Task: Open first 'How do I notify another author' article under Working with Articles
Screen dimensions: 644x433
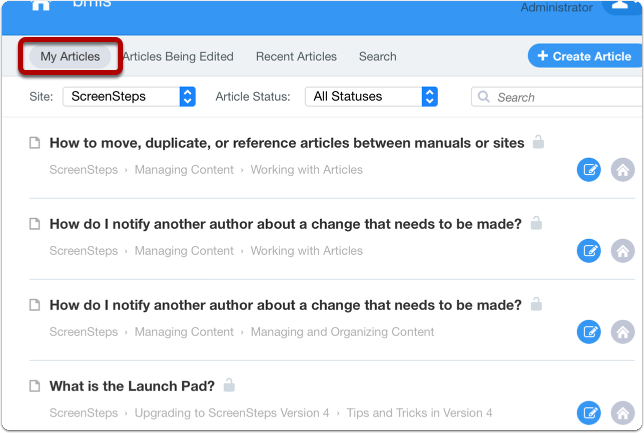Action: [x=285, y=224]
